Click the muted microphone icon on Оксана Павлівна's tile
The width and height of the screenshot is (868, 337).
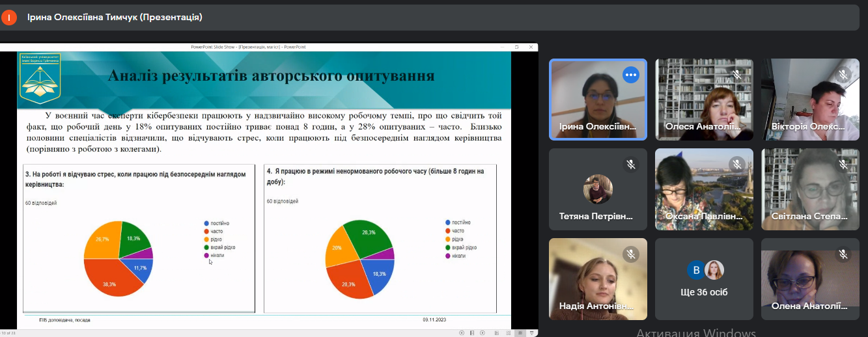click(x=736, y=165)
